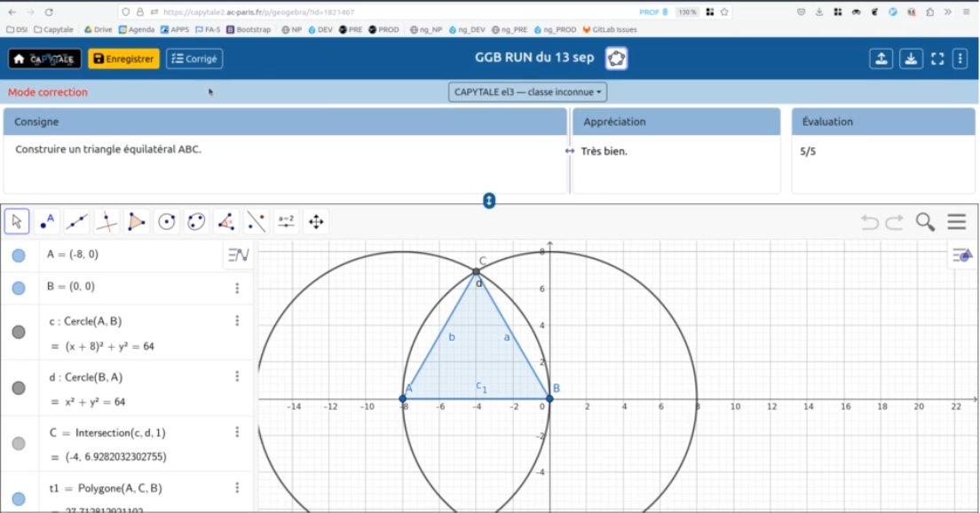The width and height of the screenshot is (980, 513).
Task: Open the vertical dots menu in the header
Action: click(960, 59)
